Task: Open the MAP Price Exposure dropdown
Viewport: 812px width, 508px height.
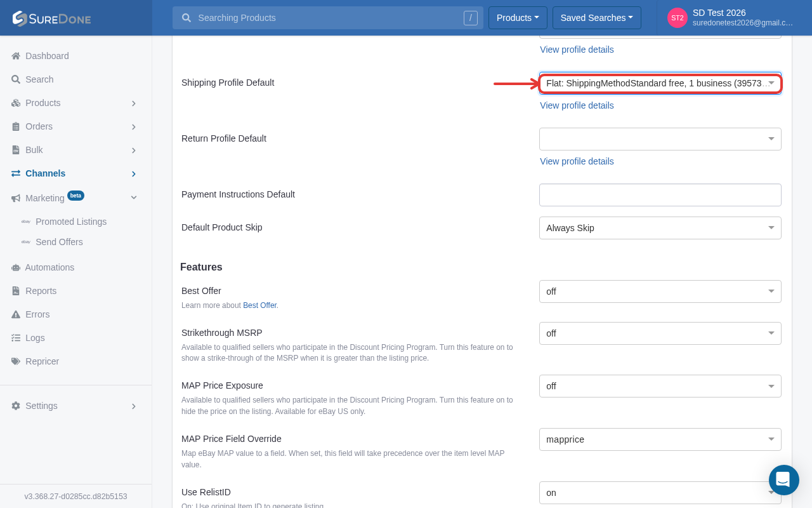Action: (x=660, y=386)
